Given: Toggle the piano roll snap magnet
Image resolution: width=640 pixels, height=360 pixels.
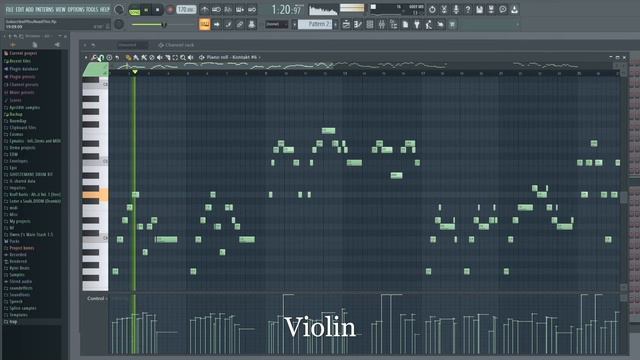Looking at the screenshot, I should (x=101, y=58).
